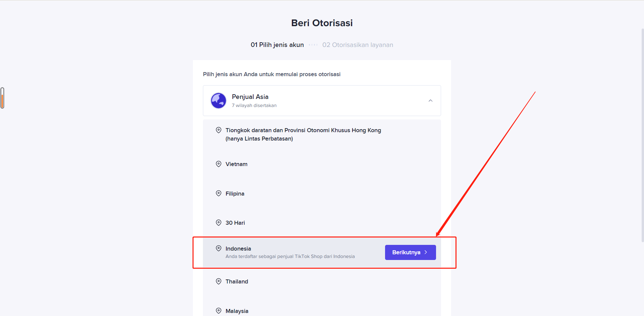This screenshot has width=644, height=316.
Task: Click the location pin beside Filipina
Action: 219,194
